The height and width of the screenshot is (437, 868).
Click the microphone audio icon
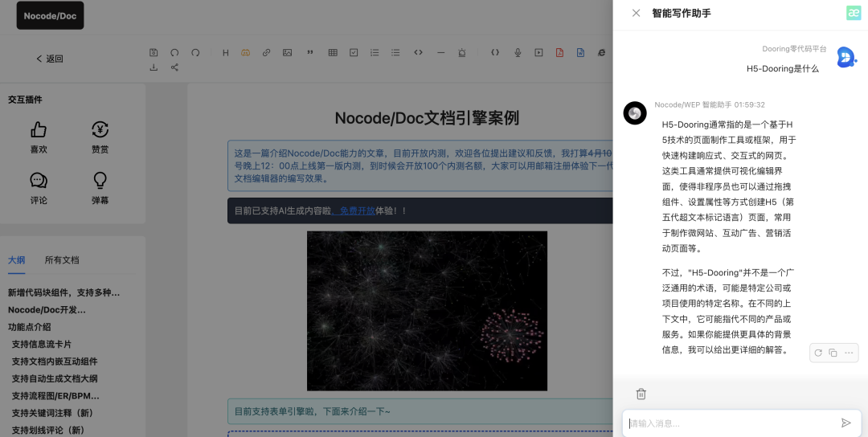(x=518, y=52)
